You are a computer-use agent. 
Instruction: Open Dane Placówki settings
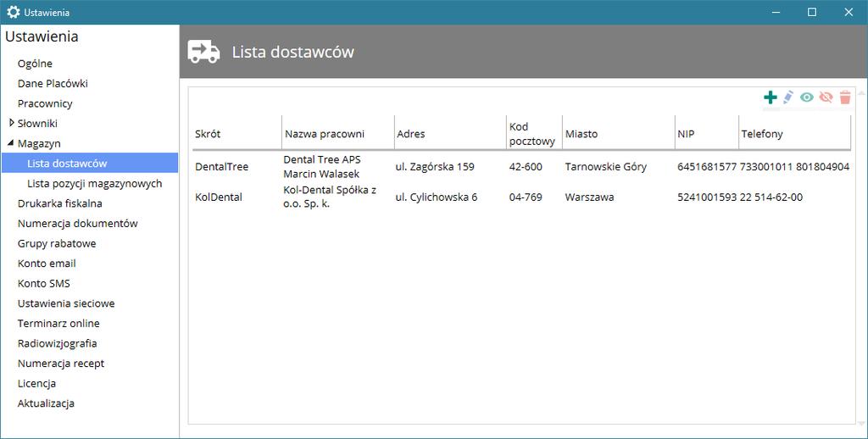[53, 84]
